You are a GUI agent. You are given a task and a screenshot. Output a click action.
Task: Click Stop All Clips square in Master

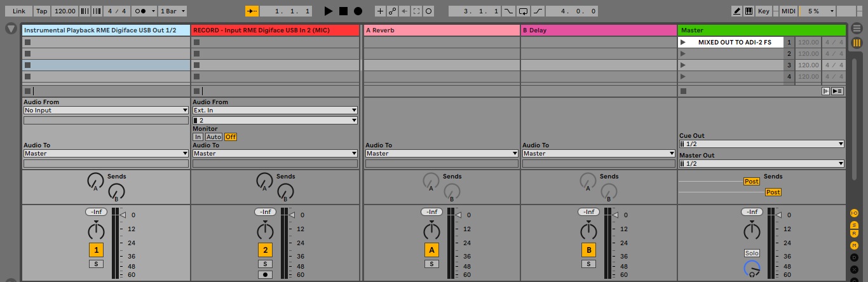683,91
